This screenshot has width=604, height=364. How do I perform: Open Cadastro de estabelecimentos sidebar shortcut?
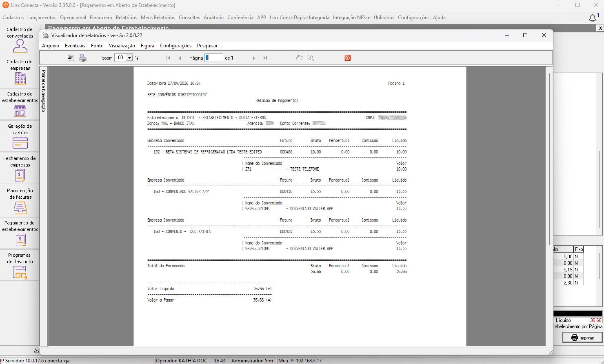[20, 104]
